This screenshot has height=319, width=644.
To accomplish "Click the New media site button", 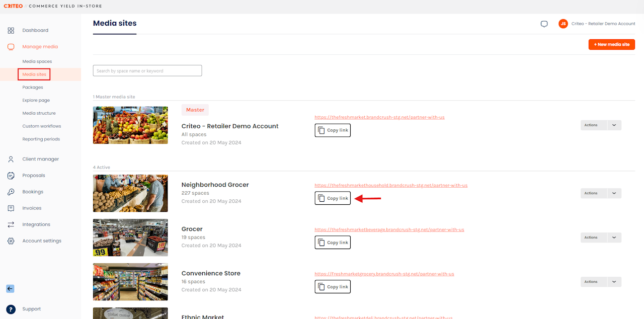I will pyautogui.click(x=611, y=44).
